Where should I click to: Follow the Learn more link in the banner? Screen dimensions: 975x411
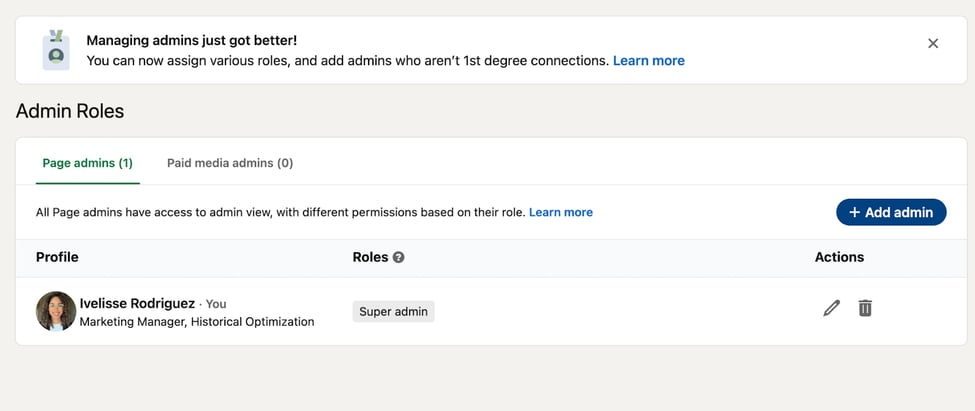648,60
